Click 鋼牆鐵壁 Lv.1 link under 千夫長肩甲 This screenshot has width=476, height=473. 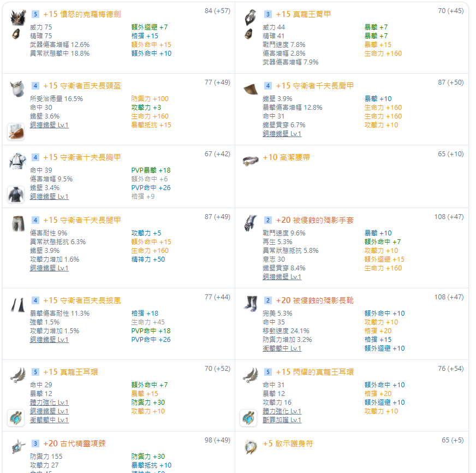click(282, 134)
